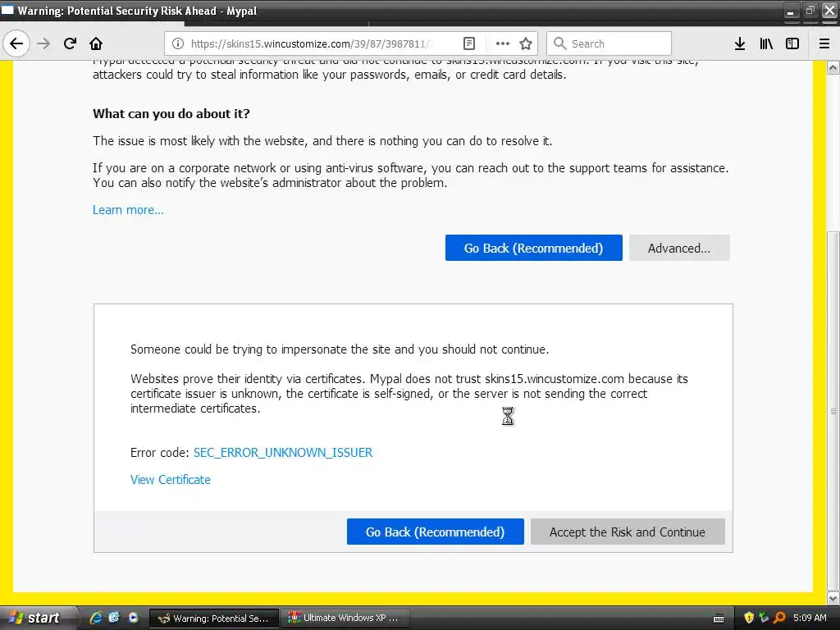Click the browser Back arrow button
Image resolution: width=840 pixels, height=630 pixels.
[x=16, y=43]
